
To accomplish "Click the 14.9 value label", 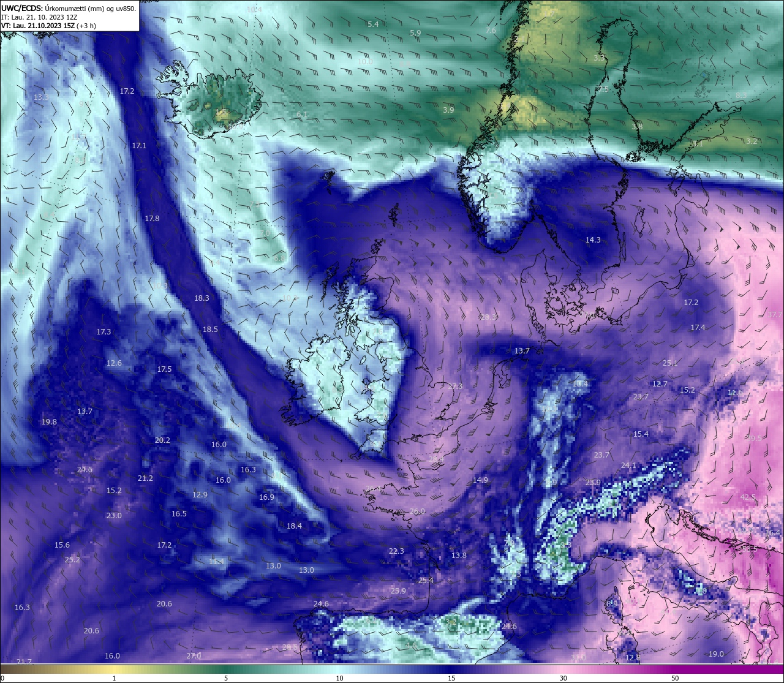I will click(x=480, y=480).
